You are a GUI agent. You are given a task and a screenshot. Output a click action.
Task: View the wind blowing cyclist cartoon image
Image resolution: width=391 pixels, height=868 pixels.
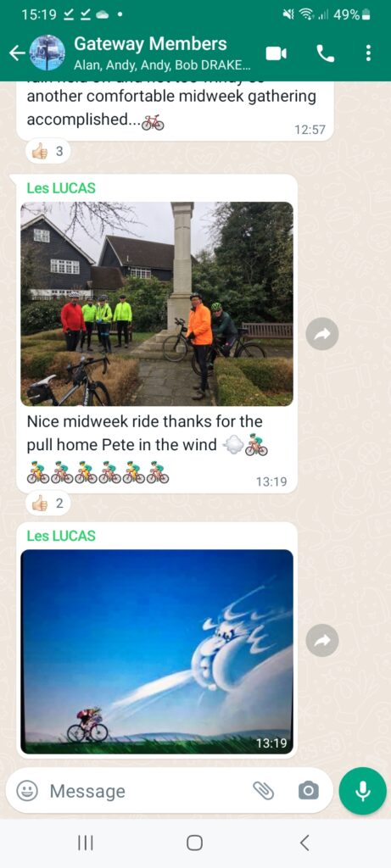[157, 651]
